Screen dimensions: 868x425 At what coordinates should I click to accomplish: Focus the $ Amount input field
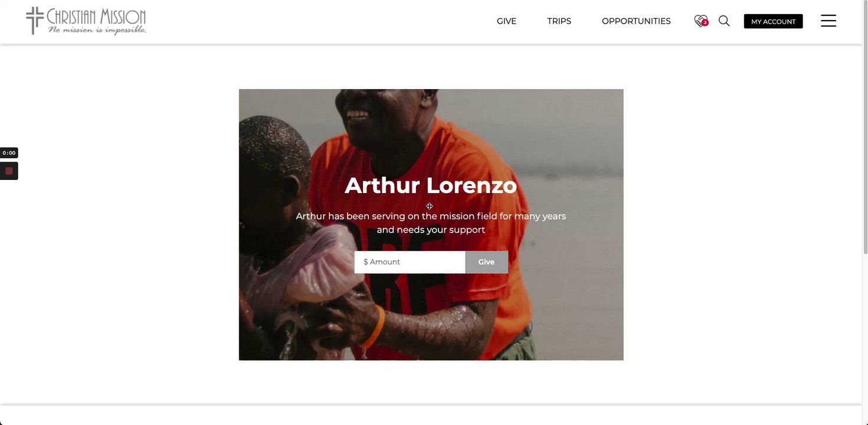click(x=410, y=262)
